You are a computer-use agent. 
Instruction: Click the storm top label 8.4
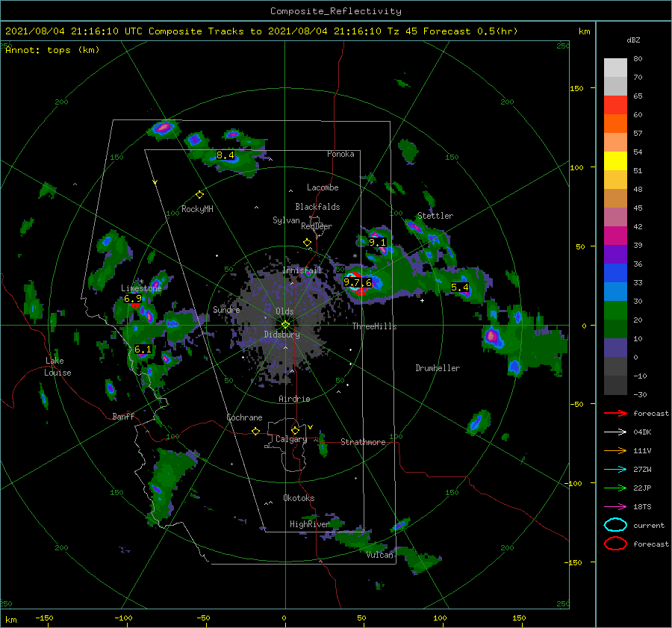coord(225,155)
